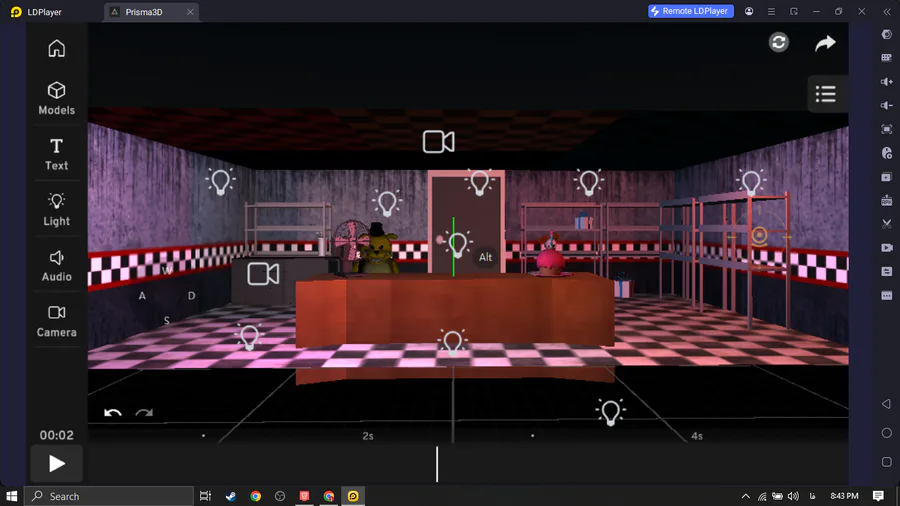Go to the Prisma3D home screen icon
The height and width of the screenshot is (506, 900).
56,49
